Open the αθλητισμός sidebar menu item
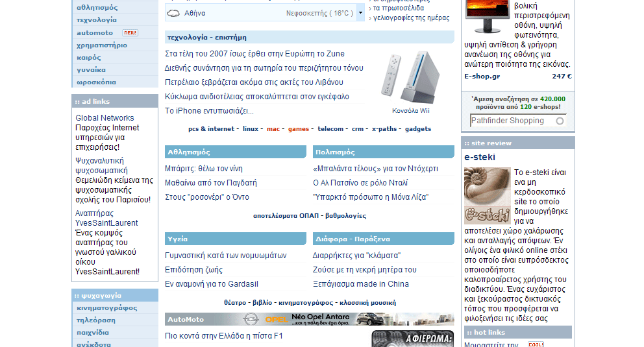This screenshot has height=347, width=644. [97, 7]
